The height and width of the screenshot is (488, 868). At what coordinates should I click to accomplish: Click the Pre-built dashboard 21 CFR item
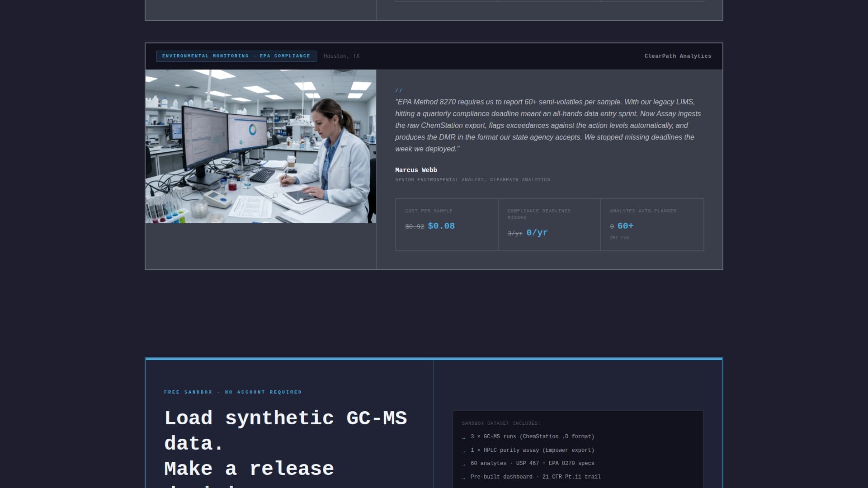pos(535,477)
